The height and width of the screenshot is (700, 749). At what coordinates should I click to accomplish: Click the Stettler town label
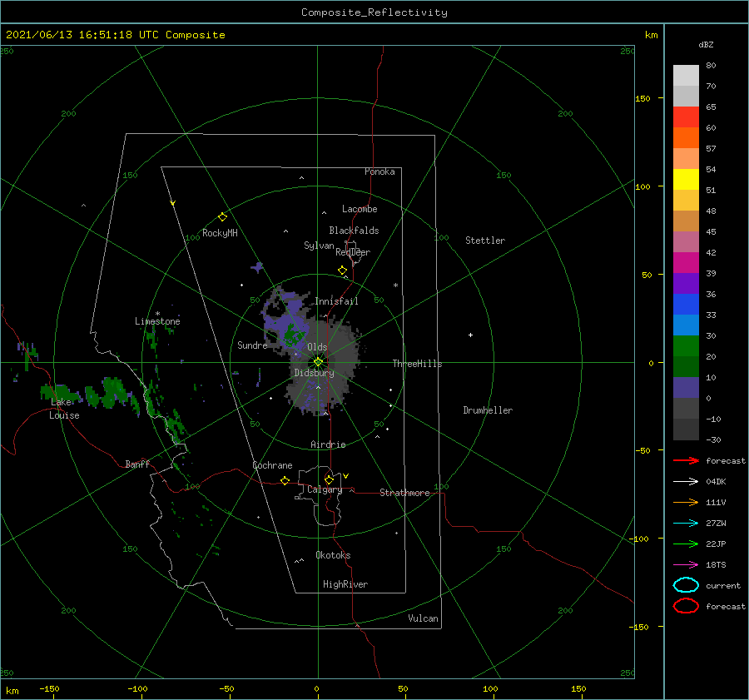tap(485, 241)
